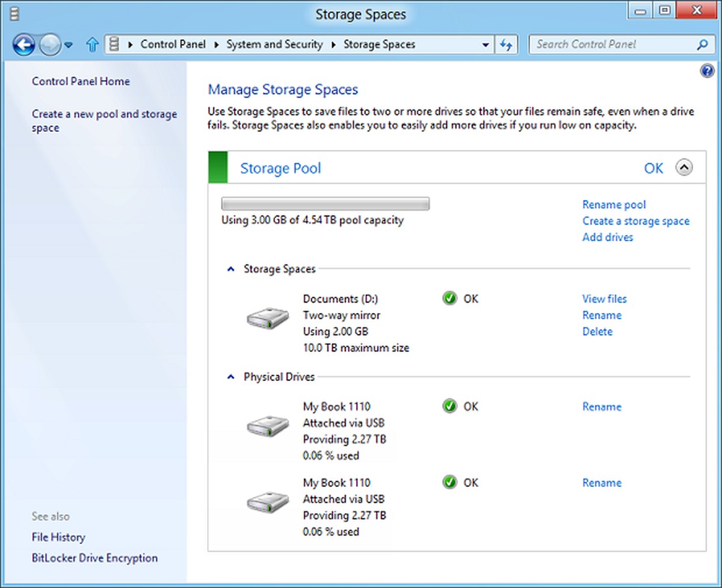Collapse the Physical Drives section

(230, 377)
